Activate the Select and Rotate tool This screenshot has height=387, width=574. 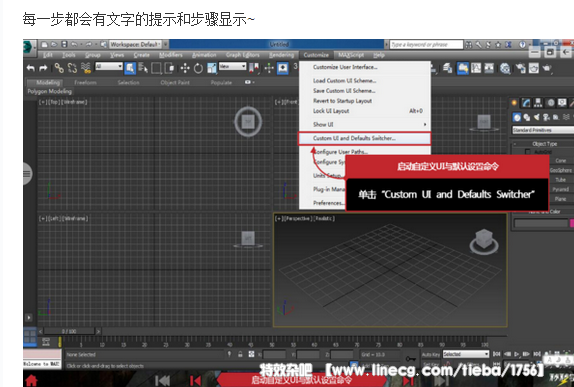[x=198, y=68]
